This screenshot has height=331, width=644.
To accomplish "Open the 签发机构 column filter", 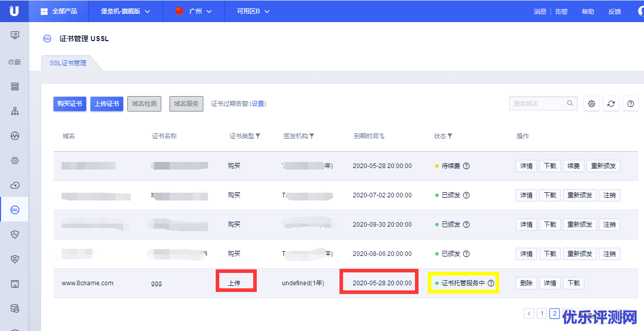I will click(x=312, y=136).
